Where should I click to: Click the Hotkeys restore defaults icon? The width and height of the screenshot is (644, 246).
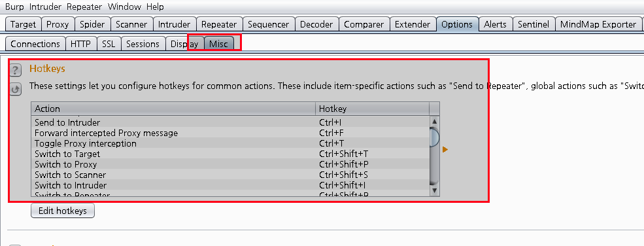[x=16, y=89]
